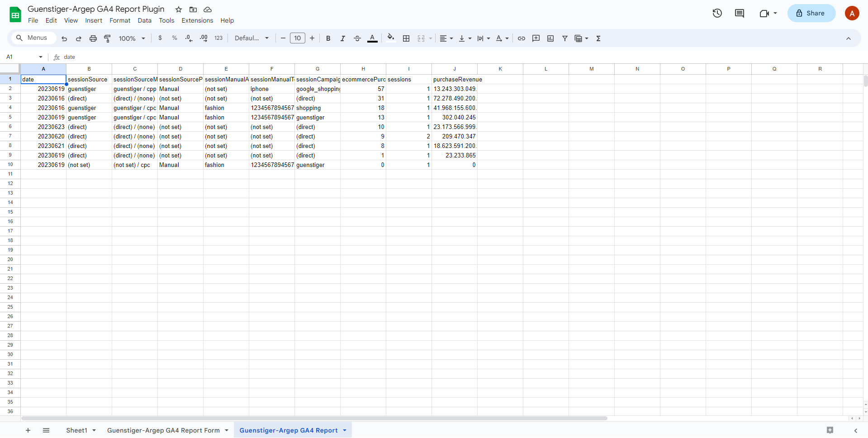
Task: Open more number formats (123)
Action: tap(218, 38)
